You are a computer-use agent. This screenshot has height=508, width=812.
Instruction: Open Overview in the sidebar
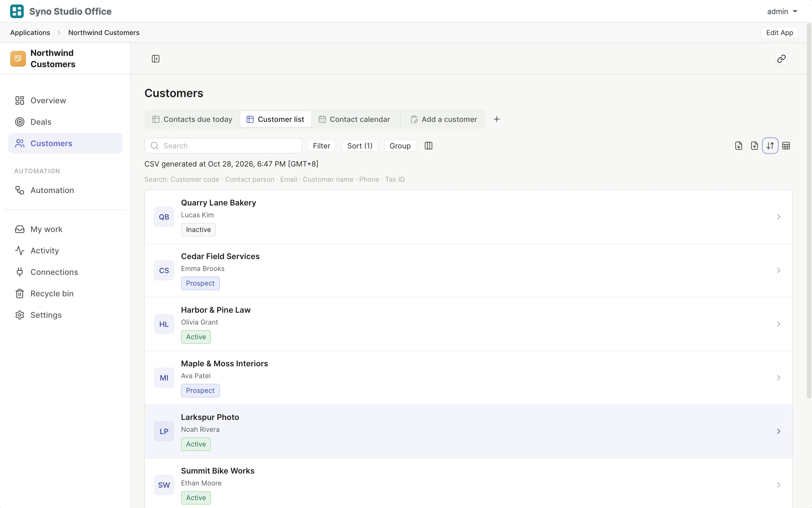[65, 100]
